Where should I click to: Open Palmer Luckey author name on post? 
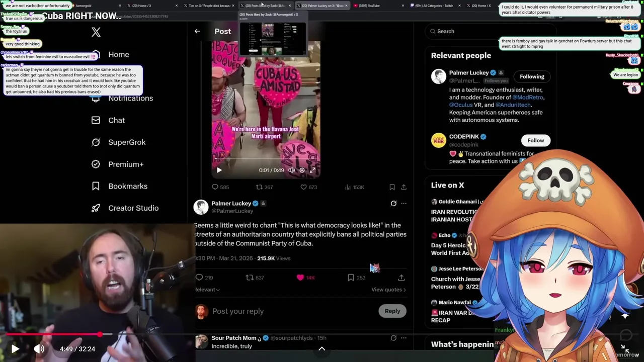[231, 203]
